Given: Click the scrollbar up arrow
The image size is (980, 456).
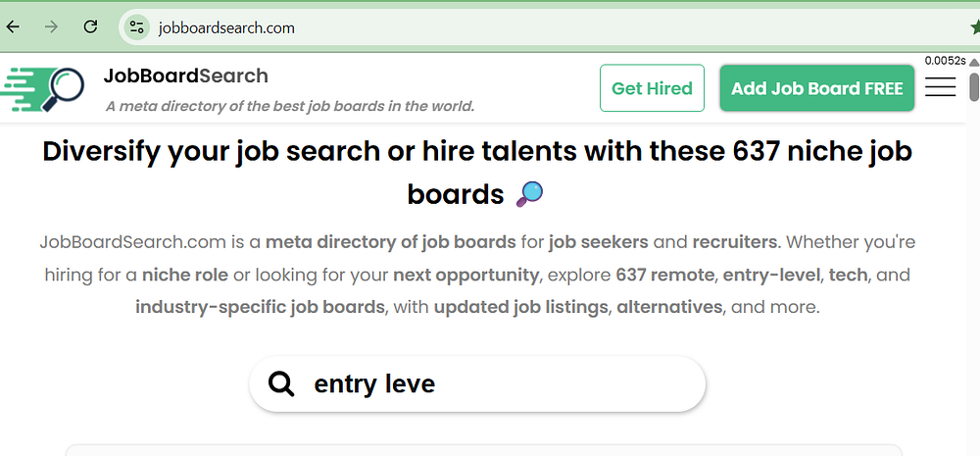Looking at the screenshot, I should click(973, 62).
